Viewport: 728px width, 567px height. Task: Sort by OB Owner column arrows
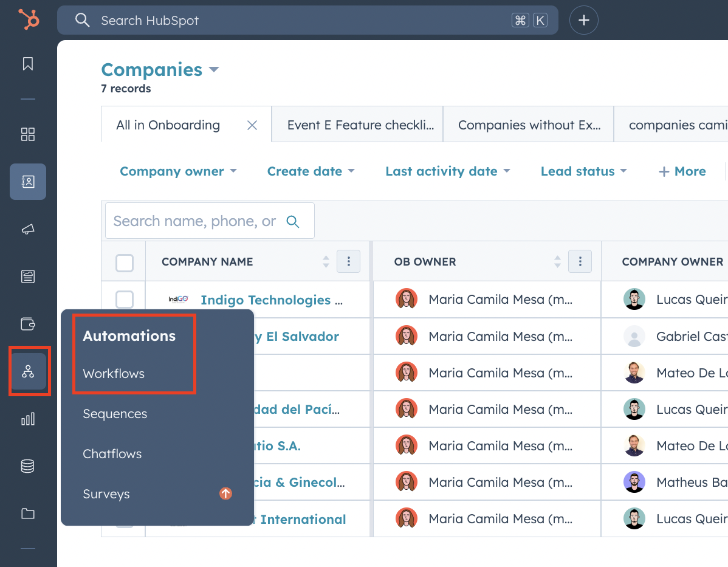pos(557,261)
